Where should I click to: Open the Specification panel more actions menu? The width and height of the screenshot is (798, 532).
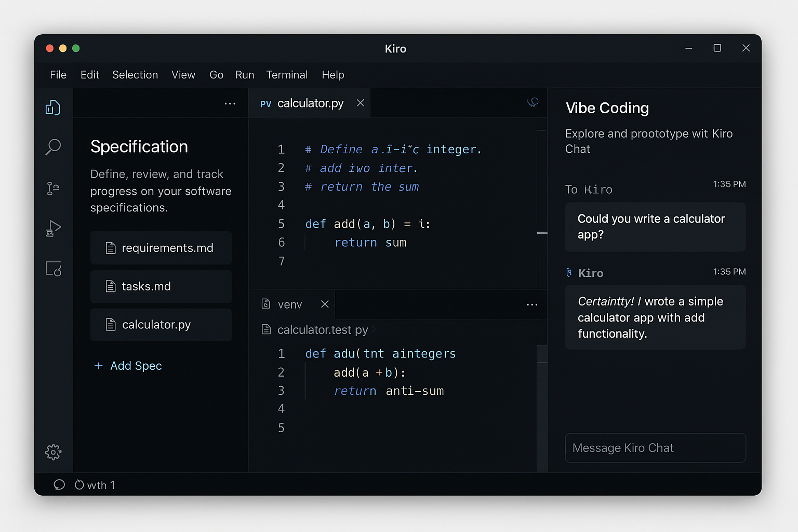click(x=230, y=103)
